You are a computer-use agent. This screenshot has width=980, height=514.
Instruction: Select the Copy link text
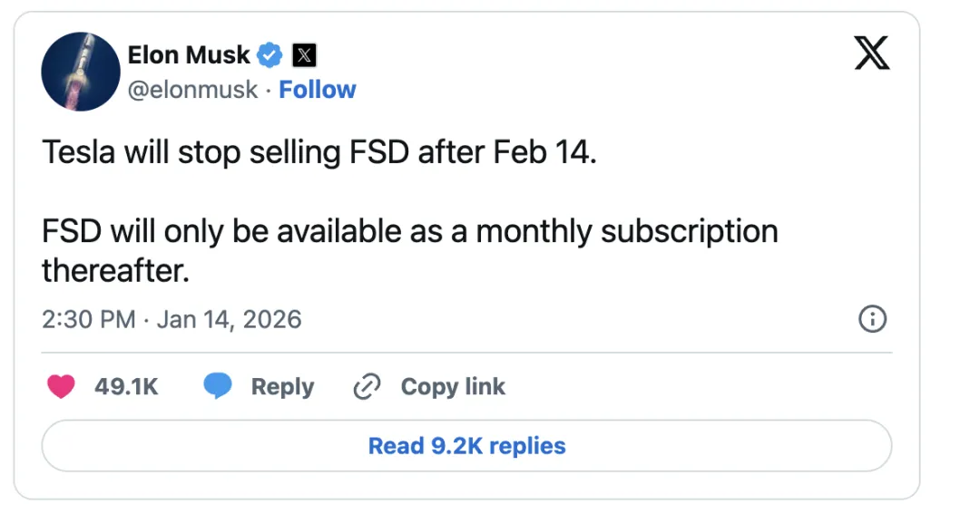click(453, 387)
